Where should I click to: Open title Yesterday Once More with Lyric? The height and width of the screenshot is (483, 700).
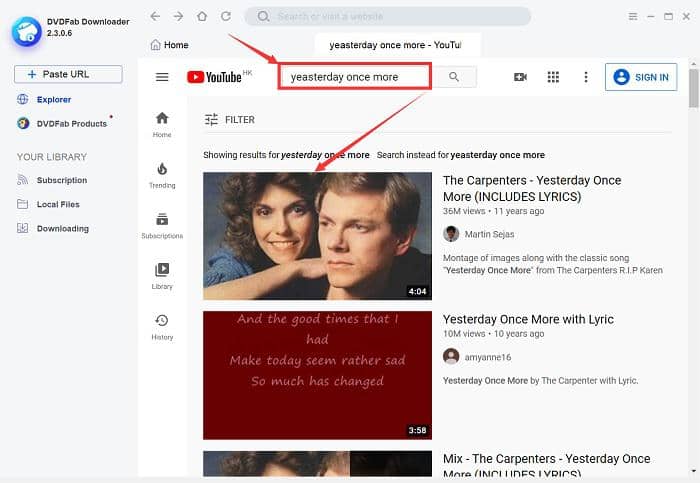[x=528, y=319]
